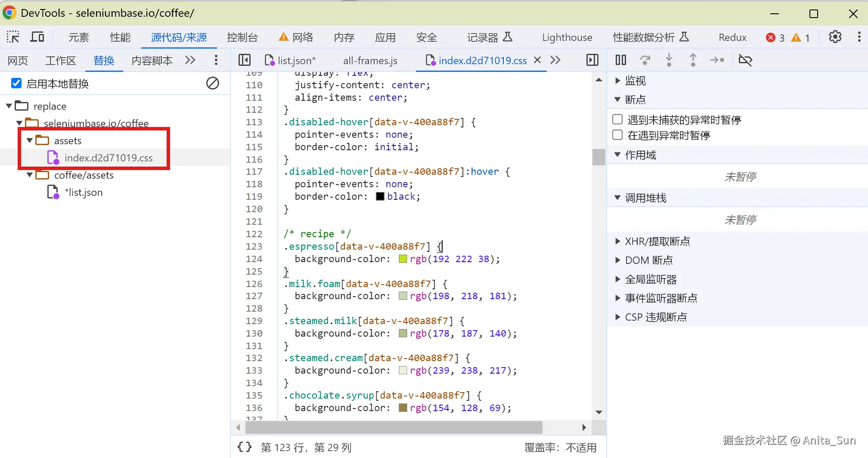The image size is (868, 458).
Task: Collapse the assets folder arrow
Action: 29,140
